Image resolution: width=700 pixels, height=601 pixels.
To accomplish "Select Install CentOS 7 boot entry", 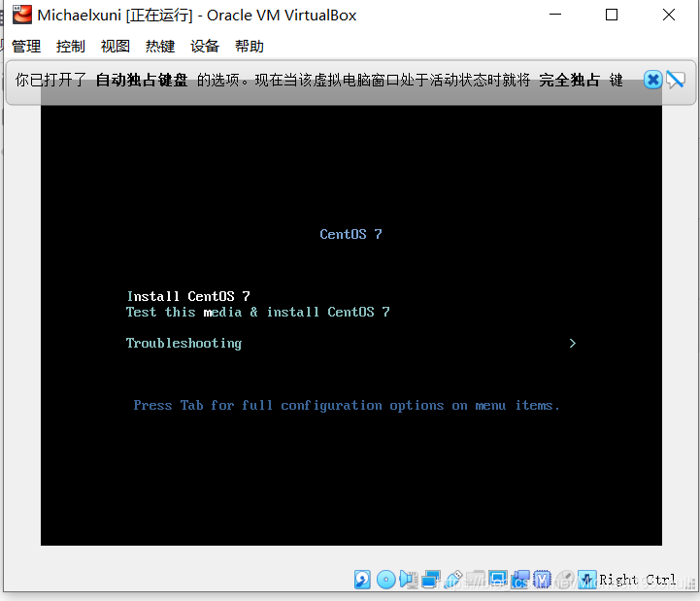I will tap(188, 296).
